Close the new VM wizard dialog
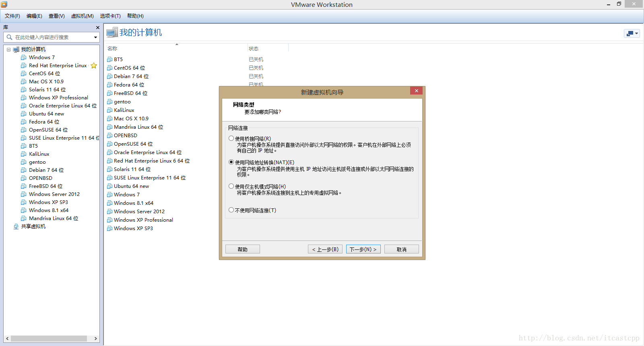Image resolution: width=644 pixels, height=346 pixels. click(416, 91)
